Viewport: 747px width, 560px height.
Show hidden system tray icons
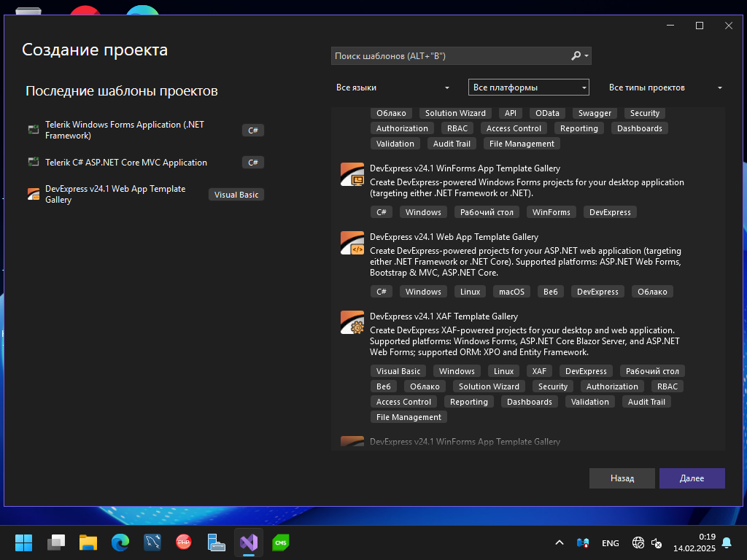click(x=560, y=542)
